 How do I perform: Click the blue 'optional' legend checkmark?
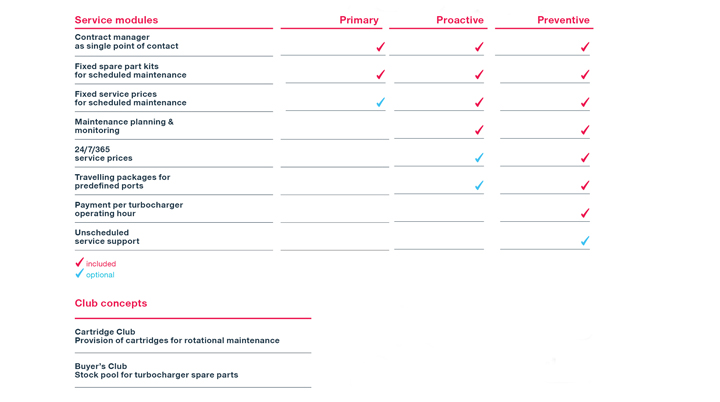pos(80,274)
